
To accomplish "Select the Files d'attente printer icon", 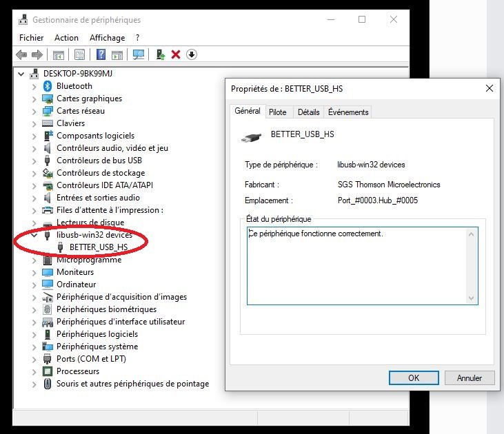I will coord(48,210).
